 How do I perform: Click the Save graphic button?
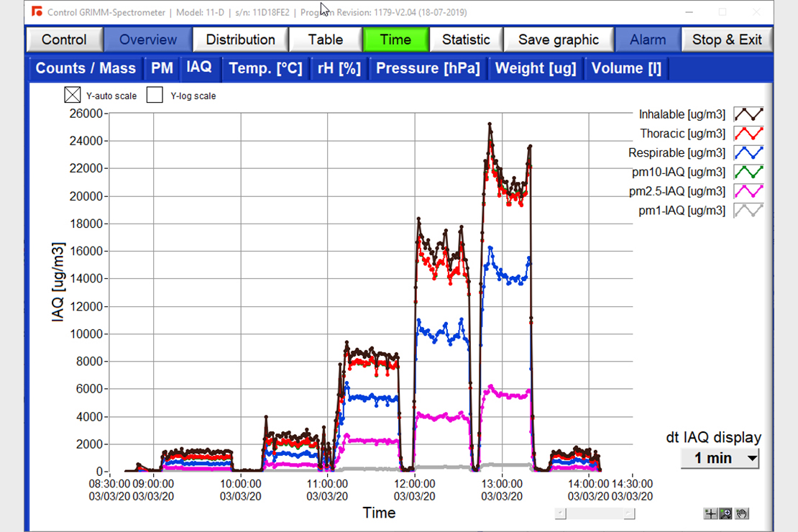coord(558,40)
